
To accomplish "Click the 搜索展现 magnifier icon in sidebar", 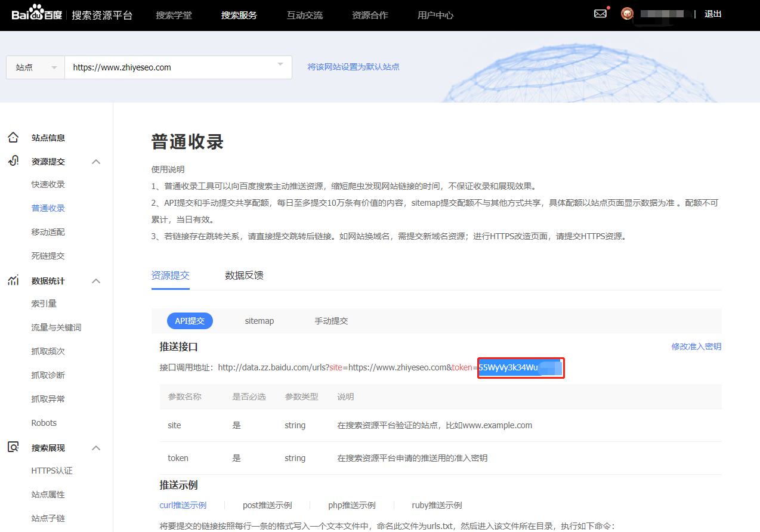I will pos(13,447).
